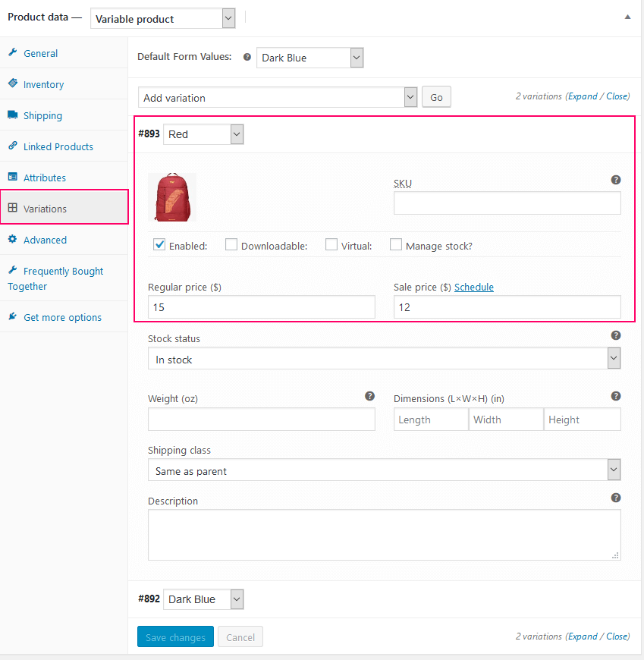Click the Save changes button
644x660 pixels.
(x=175, y=637)
